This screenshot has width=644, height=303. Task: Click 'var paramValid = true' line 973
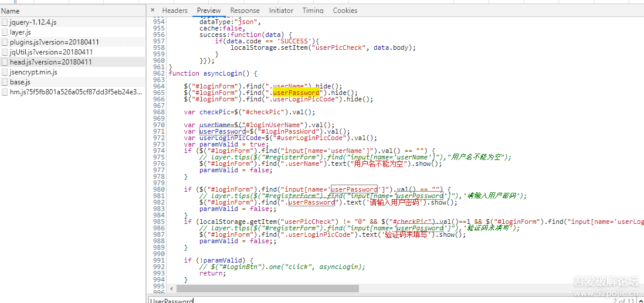pyautogui.click(x=226, y=144)
